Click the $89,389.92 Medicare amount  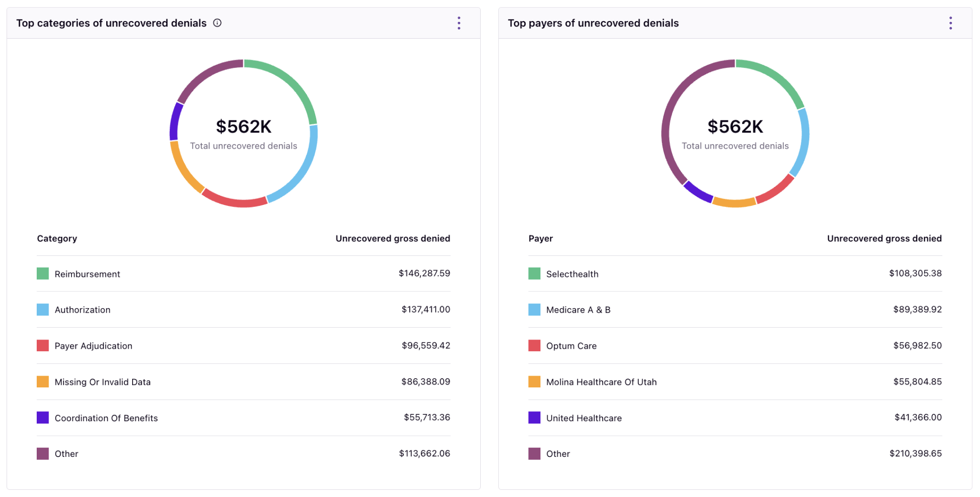point(917,309)
